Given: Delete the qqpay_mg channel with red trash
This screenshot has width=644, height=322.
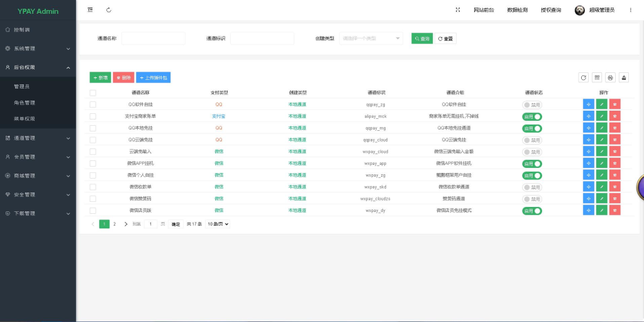Looking at the screenshot, I should click(615, 128).
